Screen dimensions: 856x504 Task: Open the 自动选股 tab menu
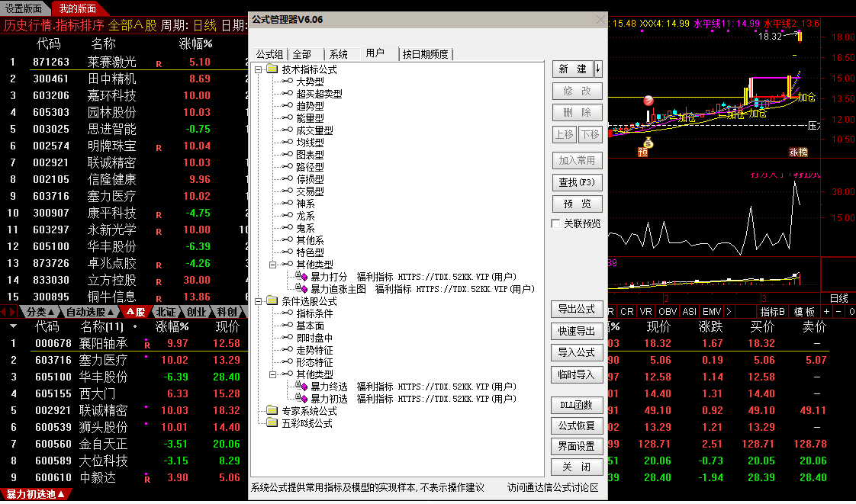89,312
